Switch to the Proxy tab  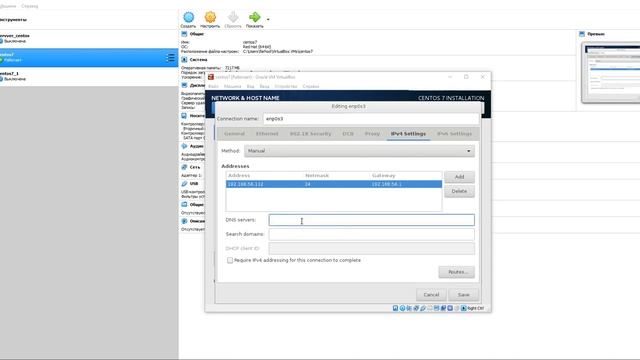click(372, 134)
